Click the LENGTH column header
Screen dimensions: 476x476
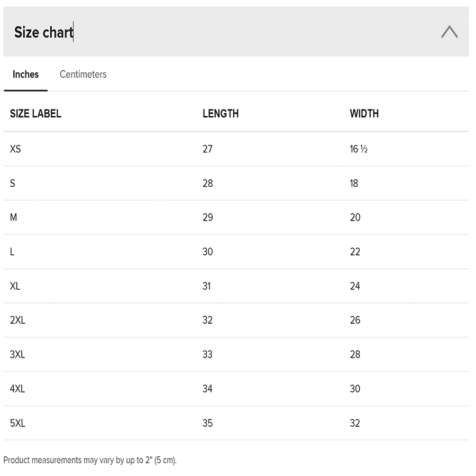pyautogui.click(x=221, y=114)
